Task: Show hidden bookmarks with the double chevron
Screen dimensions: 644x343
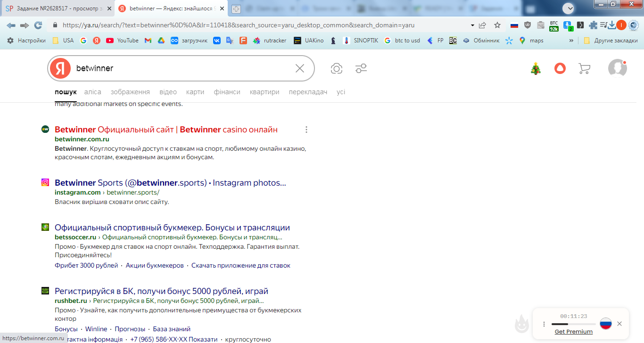Action: pyautogui.click(x=571, y=41)
